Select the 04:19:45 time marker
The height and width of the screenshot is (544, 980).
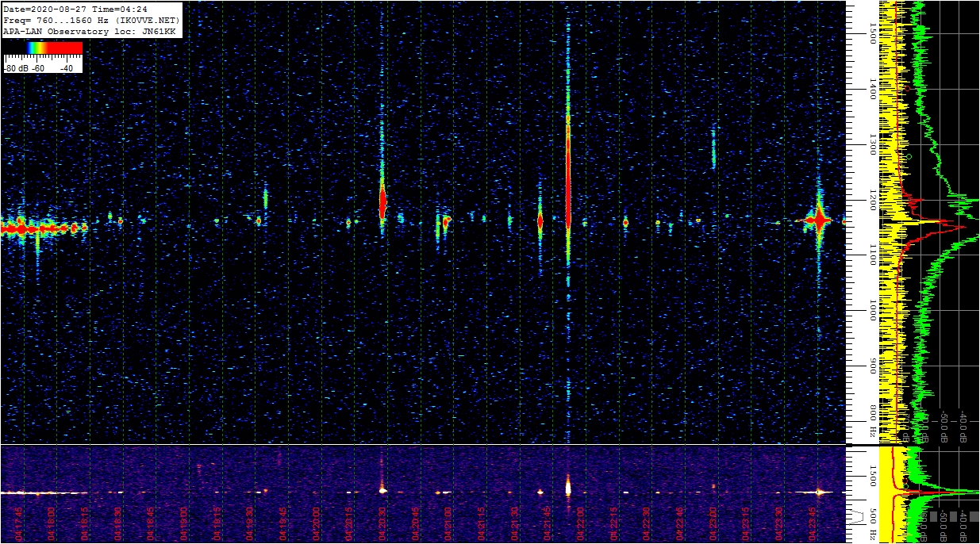pyautogui.click(x=282, y=524)
